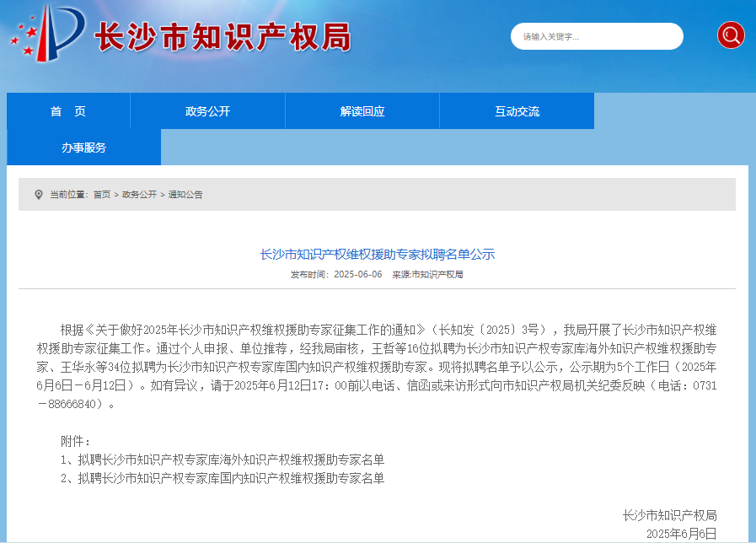The width and height of the screenshot is (756, 543).
Task: Open the 首页 navigation tab
Action: 68,111
